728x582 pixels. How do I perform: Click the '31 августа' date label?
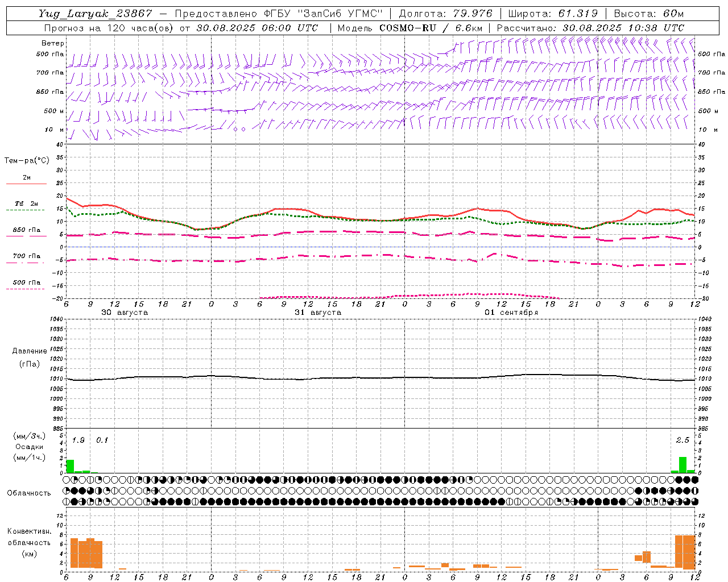(x=318, y=313)
